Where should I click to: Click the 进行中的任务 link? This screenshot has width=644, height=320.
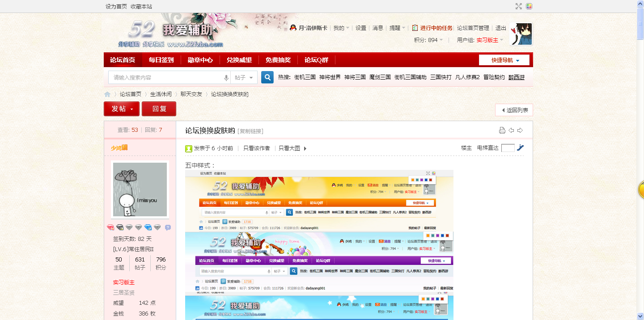tap(436, 28)
